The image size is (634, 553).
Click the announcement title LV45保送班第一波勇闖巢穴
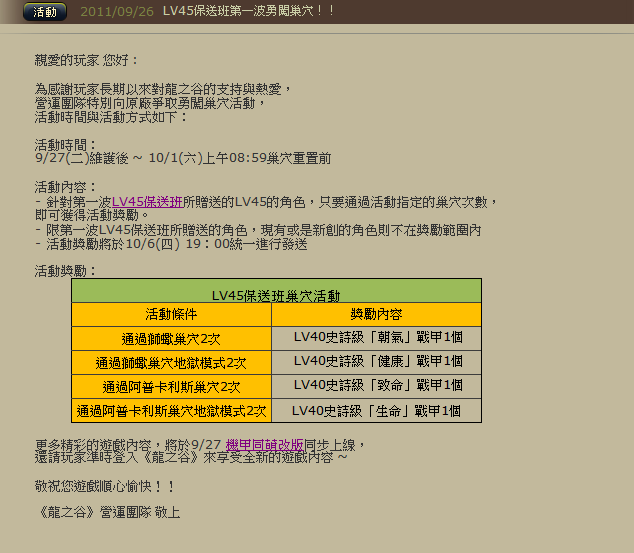[248, 13]
